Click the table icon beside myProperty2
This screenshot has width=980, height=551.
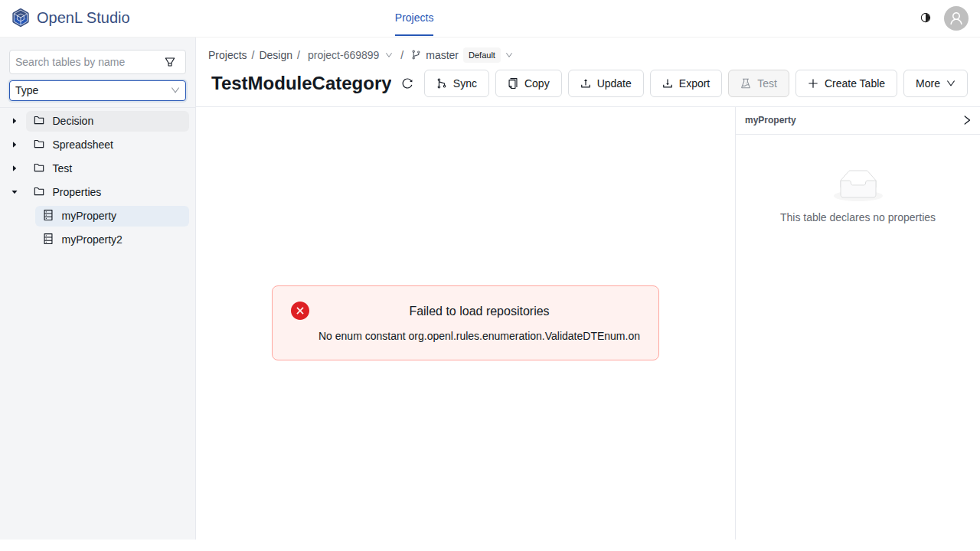(48, 240)
